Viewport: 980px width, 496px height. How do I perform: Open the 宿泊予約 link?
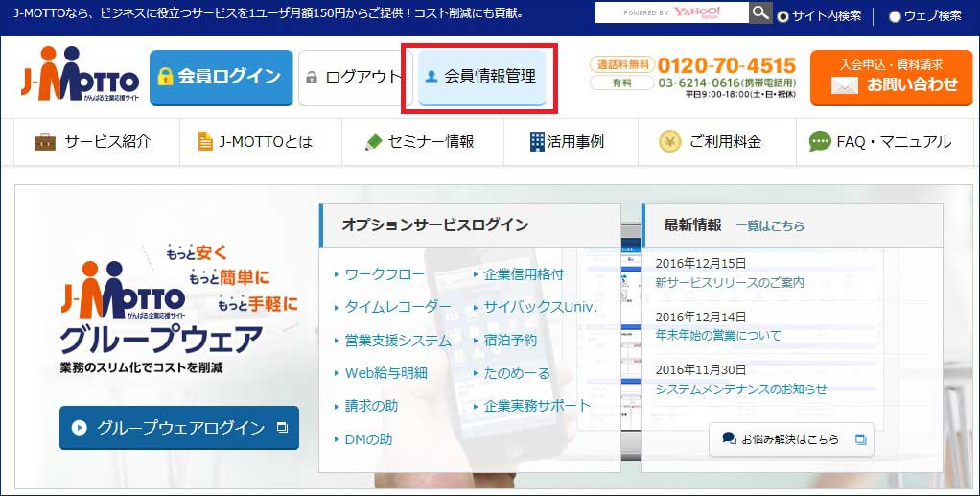(510, 341)
